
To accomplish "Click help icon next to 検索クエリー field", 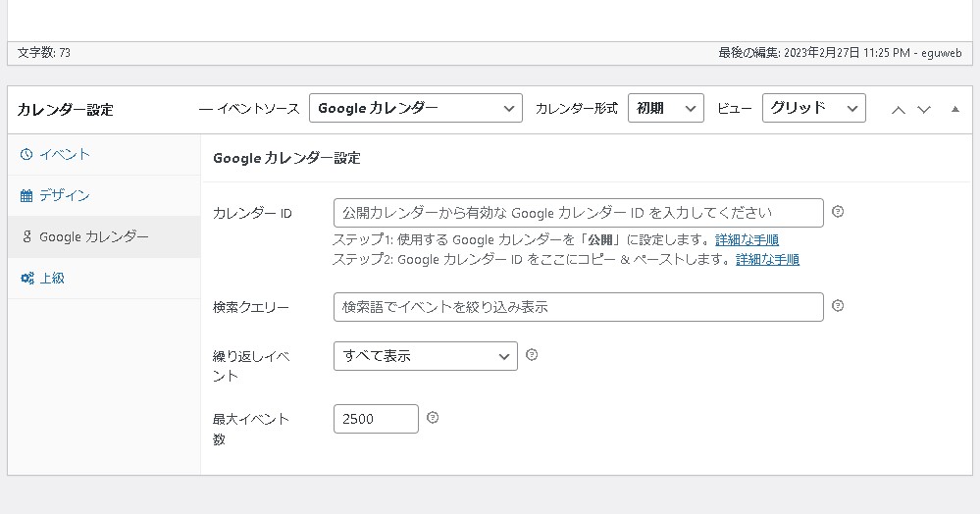I will 838,306.
